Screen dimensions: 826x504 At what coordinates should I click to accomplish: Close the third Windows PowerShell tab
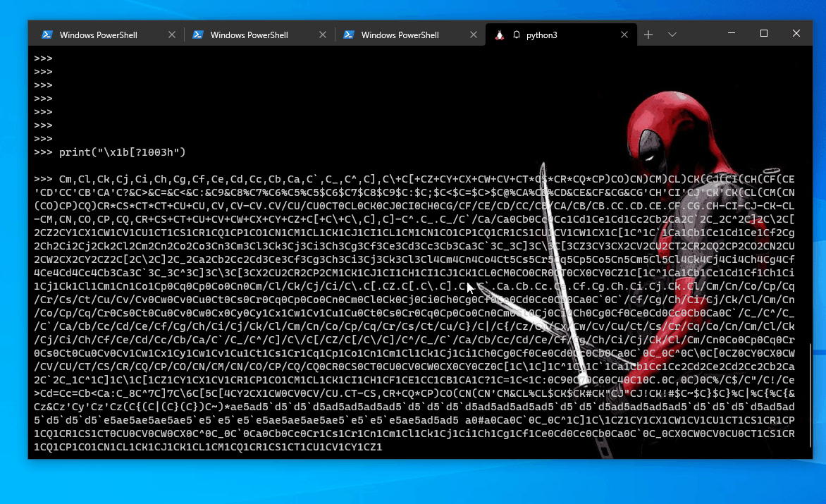(473, 35)
